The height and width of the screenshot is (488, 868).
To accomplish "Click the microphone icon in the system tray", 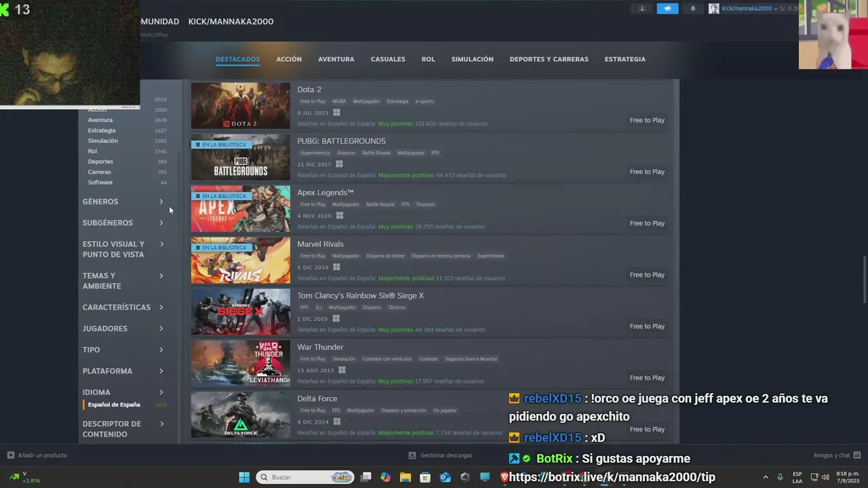I will (781, 477).
